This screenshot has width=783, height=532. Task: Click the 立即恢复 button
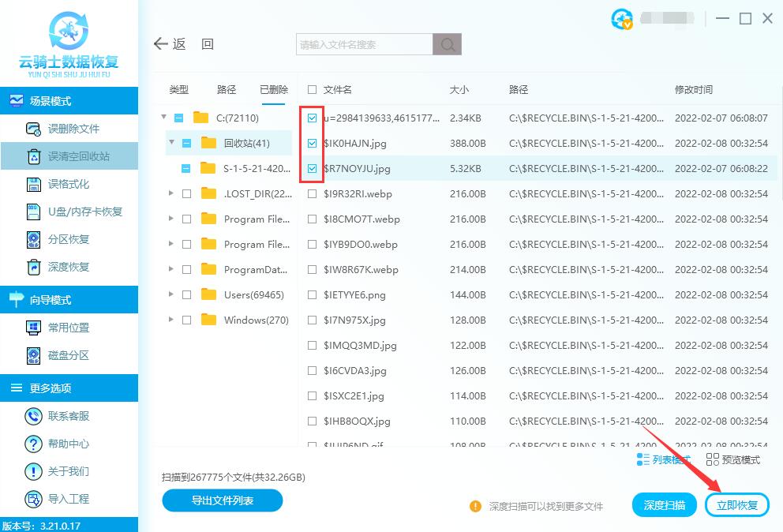(x=737, y=505)
